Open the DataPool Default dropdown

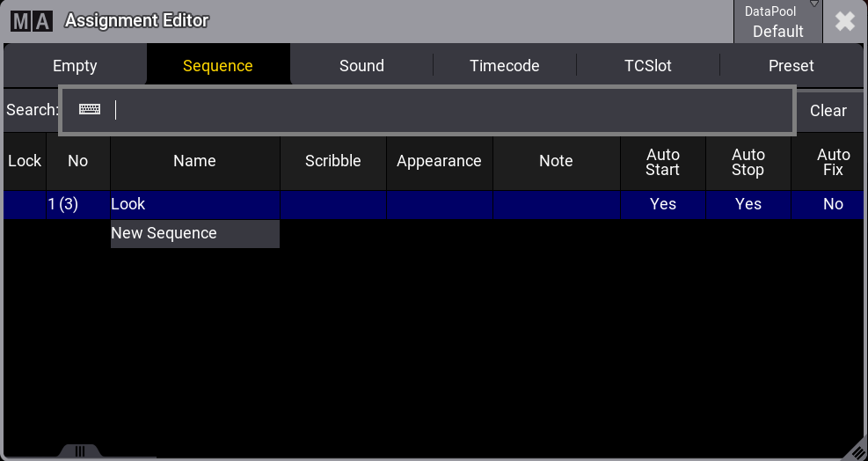(x=777, y=22)
